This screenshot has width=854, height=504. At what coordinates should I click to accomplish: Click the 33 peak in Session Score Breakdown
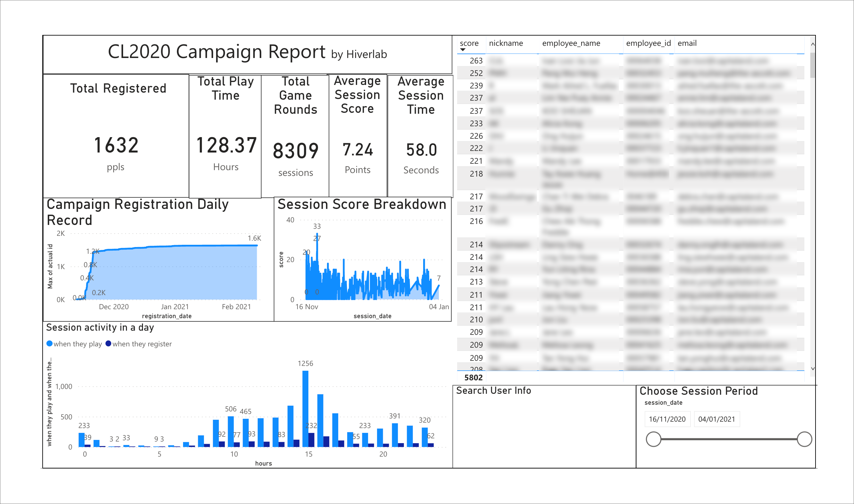317,234
